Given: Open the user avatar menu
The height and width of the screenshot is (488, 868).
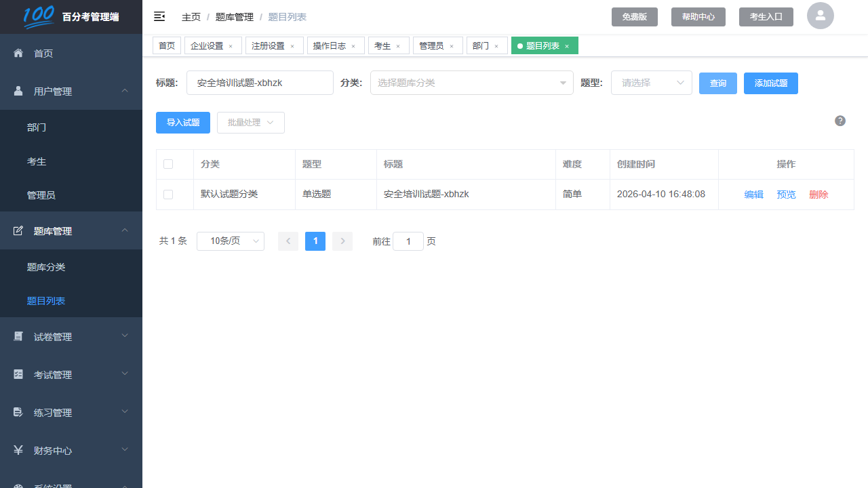Looking at the screenshot, I should coord(821,16).
